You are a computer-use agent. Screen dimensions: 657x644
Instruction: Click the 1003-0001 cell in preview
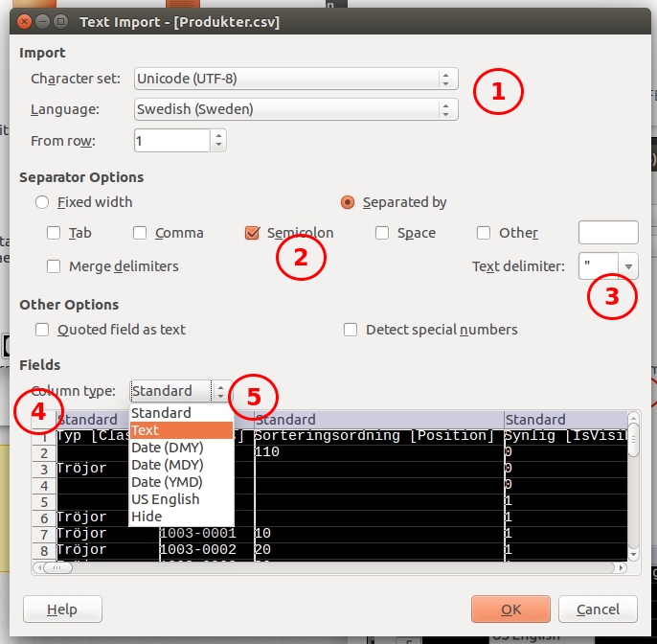coord(207,533)
